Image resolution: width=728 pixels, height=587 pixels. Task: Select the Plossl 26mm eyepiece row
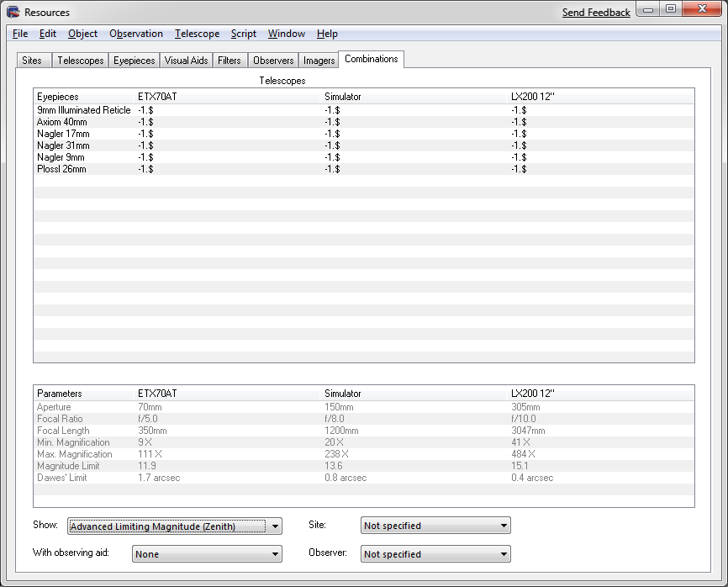(x=364, y=169)
